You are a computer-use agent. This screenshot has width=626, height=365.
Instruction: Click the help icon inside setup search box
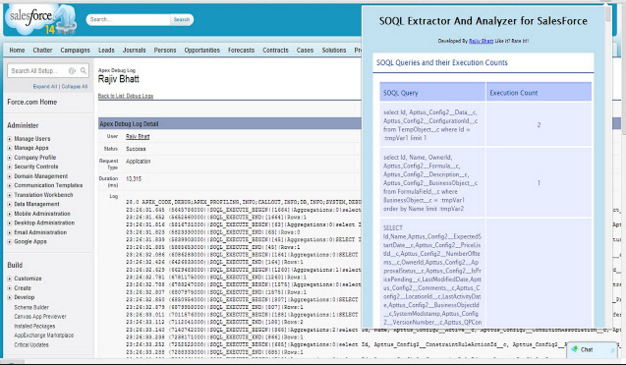point(72,71)
